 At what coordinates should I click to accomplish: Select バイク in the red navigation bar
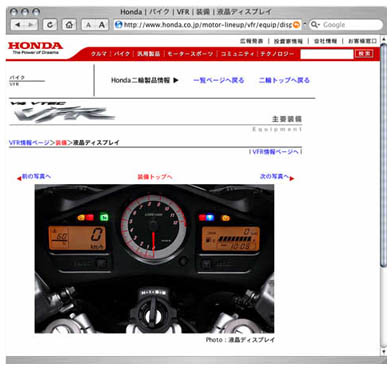click(x=122, y=54)
